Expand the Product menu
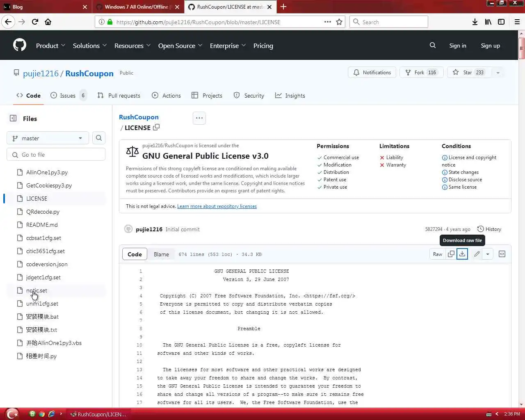525x420 pixels. [x=50, y=46]
